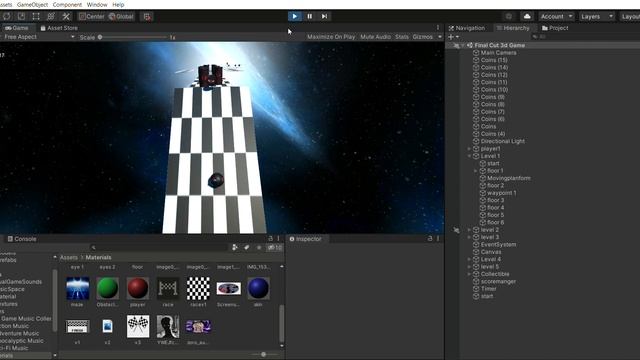The width and height of the screenshot is (640, 360).
Task: Open the Window menu
Action: pos(97,4)
